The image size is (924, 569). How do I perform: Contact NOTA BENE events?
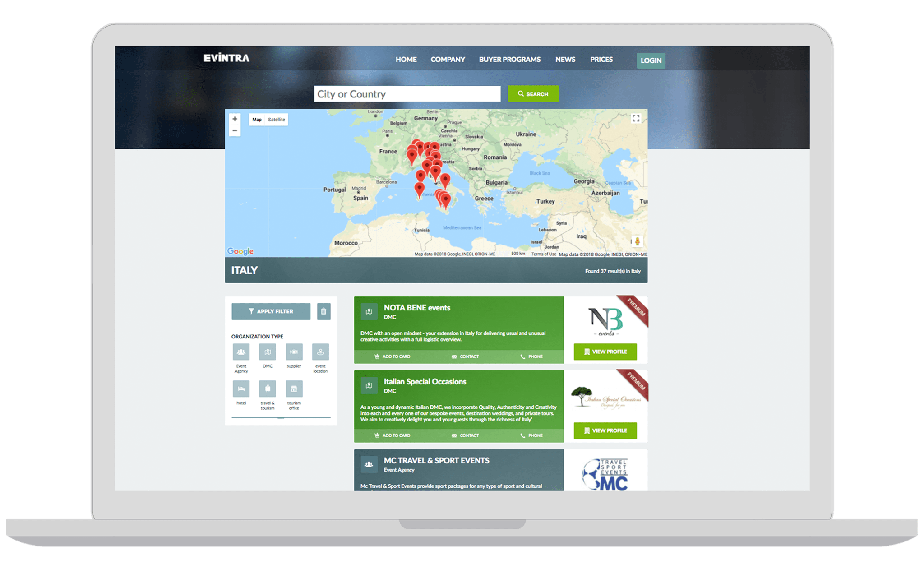[x=465, y=356]
